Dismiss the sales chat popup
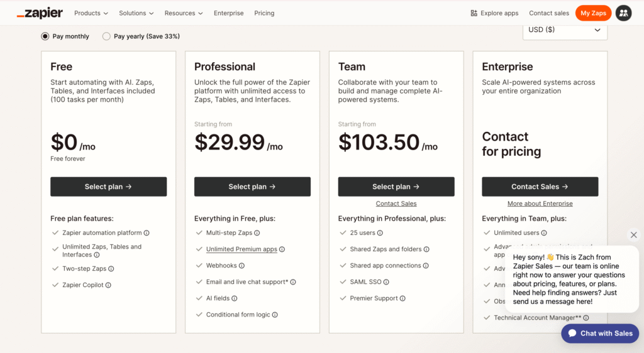Viewport: 644px width, 353px height. [633, 235]
